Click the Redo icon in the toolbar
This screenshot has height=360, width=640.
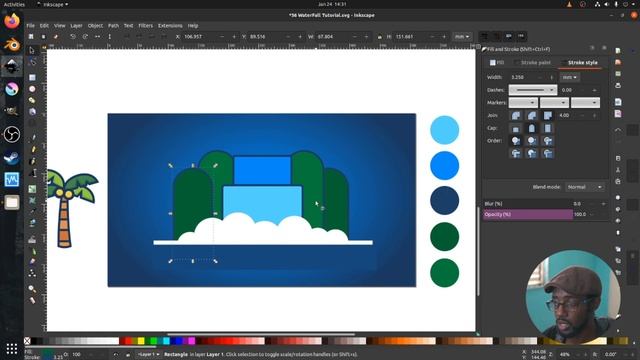[x=85, y=36]
